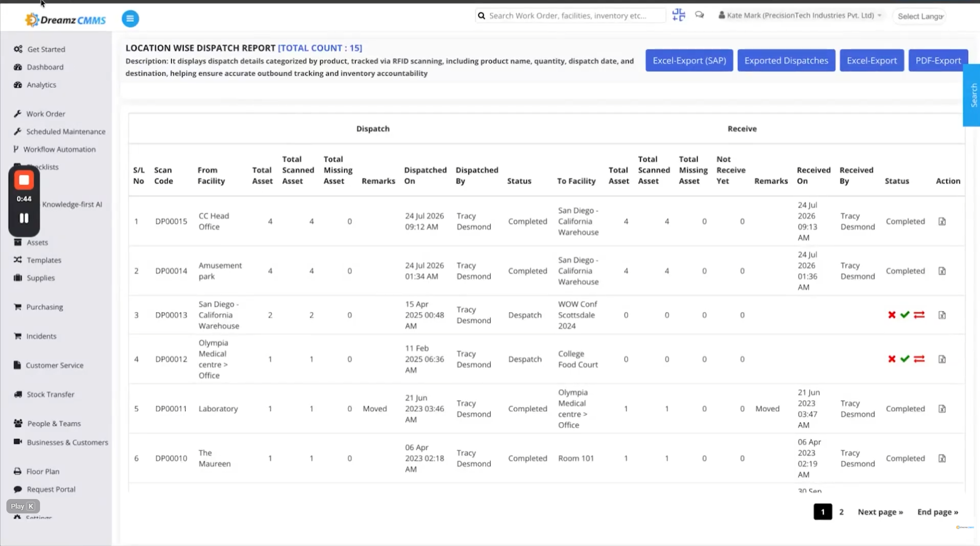
Task: Click transfer arrows icon for DP00012
Action: click(x=919, y=359)
